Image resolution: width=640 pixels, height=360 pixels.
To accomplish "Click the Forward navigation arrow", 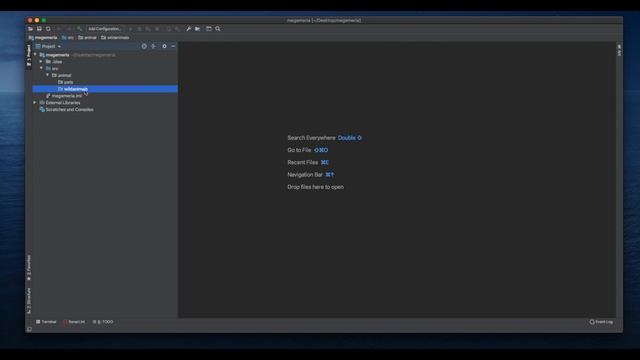I will coord(68,29).
